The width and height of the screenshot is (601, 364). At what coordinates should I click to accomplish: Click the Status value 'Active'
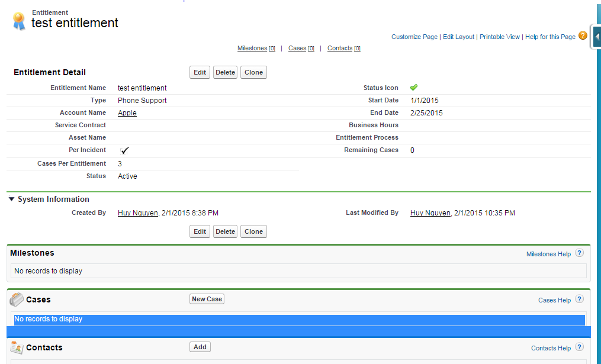tap(127, 176)
